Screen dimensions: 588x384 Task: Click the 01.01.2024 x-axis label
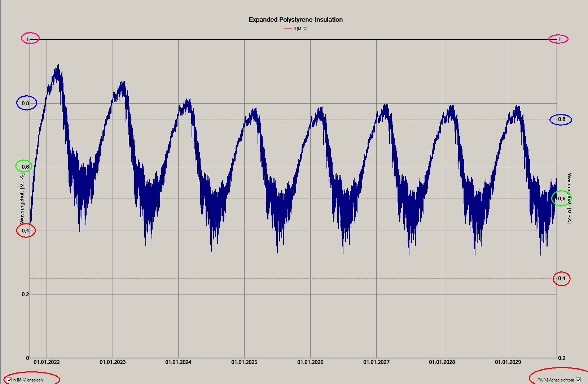tap(178, 362)
